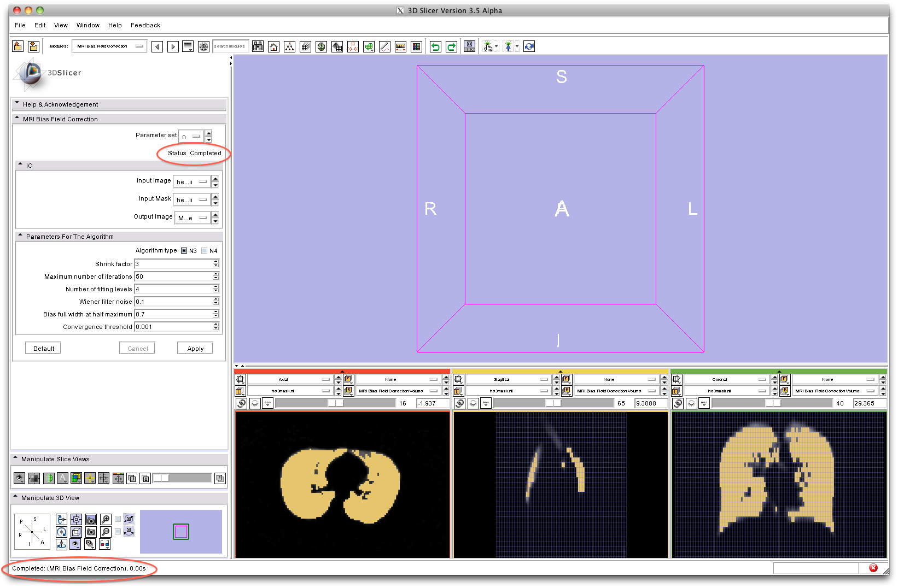Click the link slices icon in the Axial viewer

[241, 403]
